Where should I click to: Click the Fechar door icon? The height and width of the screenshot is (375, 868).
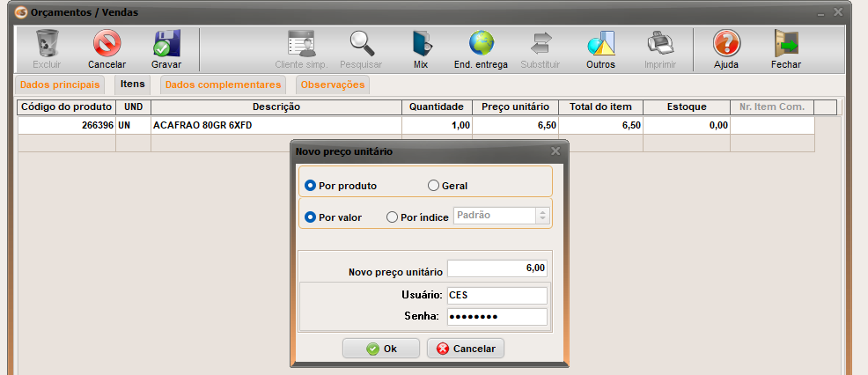[x=785, y=43]
